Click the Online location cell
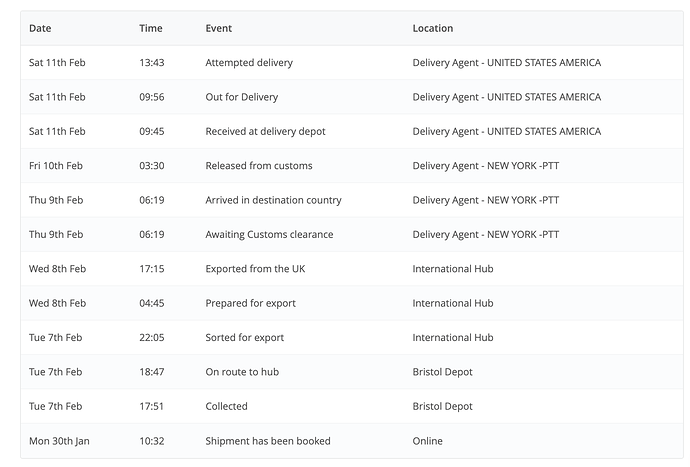This screenshot has width=690, height=467. point(427,441)
